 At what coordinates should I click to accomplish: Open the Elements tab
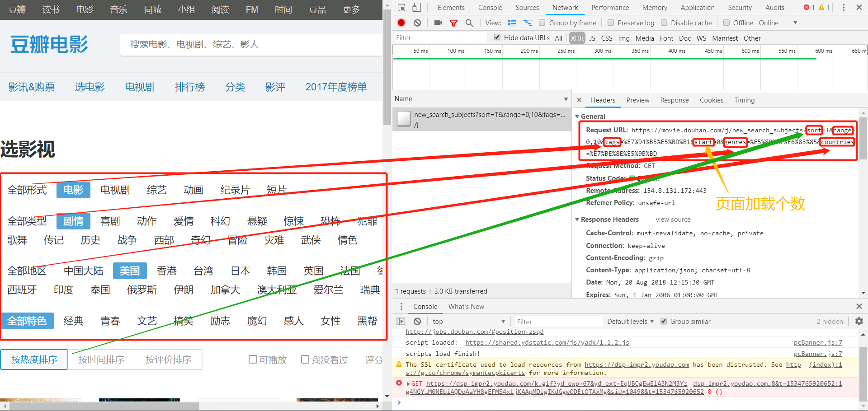[x=451, y=8]
